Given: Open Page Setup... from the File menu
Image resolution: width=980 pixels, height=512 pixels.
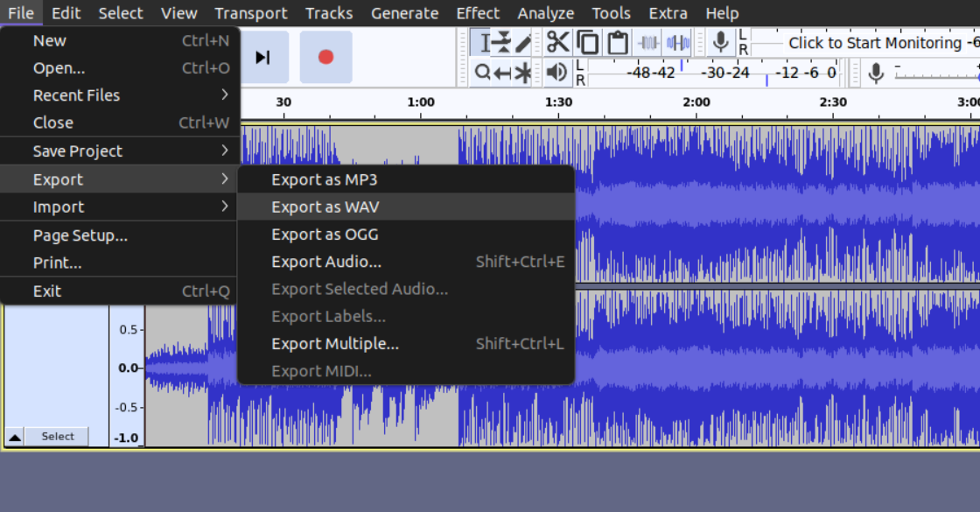Looking at the screenshot, I should pyautogui.click(x=120, y=235).
